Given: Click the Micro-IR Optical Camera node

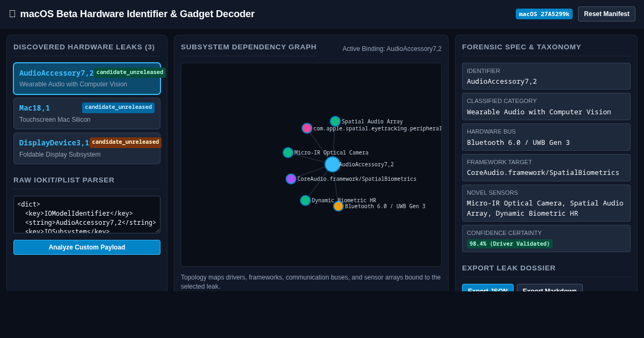Looking at the screenshot, I should tap(288, 152).
